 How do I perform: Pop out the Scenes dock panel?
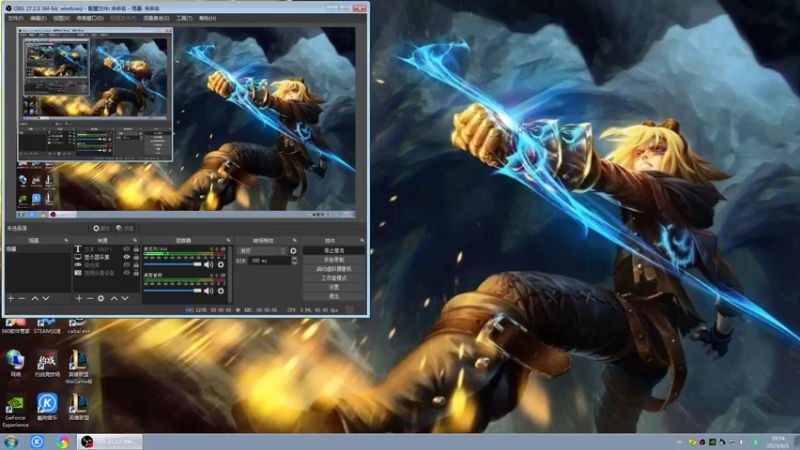coord(66,240)
